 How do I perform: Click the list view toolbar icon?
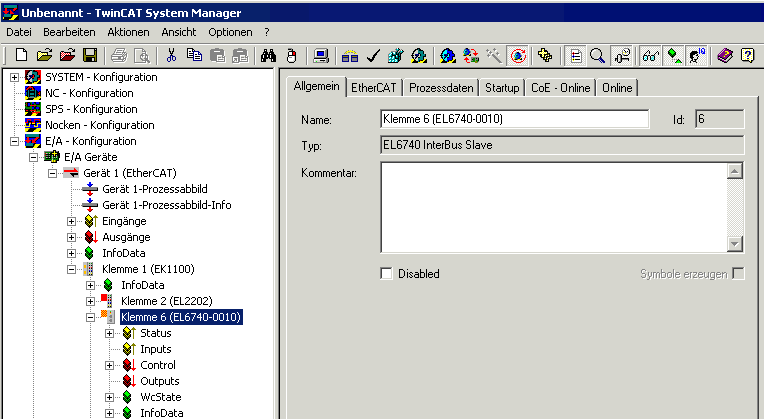point(576,56)
